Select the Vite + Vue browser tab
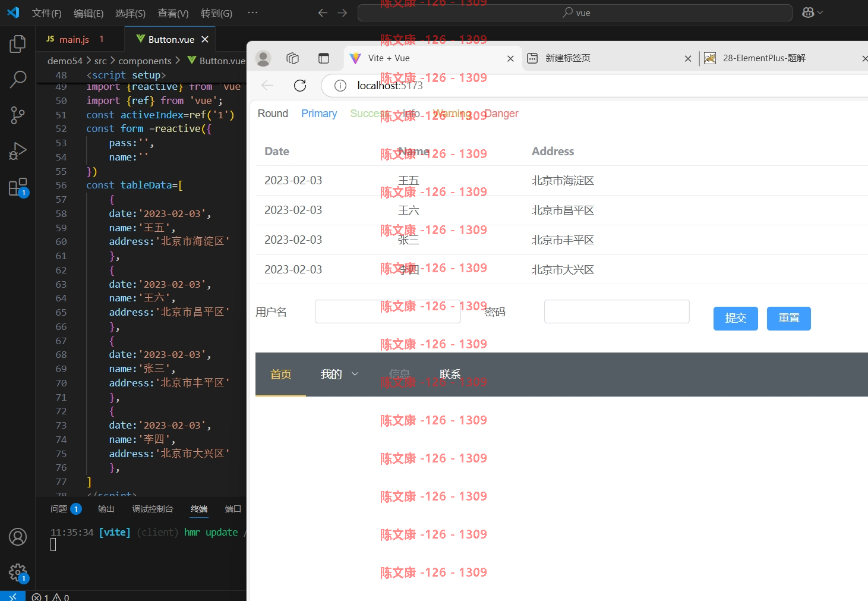This screenshot has width=868, height=601. (389, 58)
